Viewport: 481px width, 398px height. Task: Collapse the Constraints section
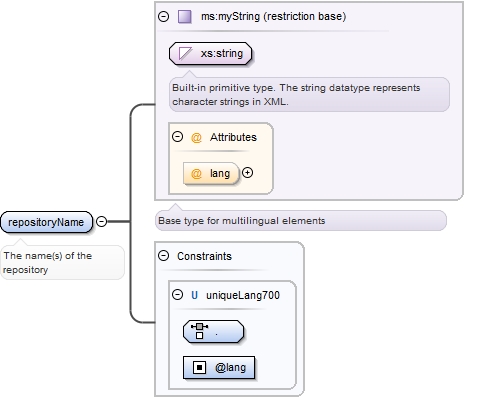pos(163,256)
